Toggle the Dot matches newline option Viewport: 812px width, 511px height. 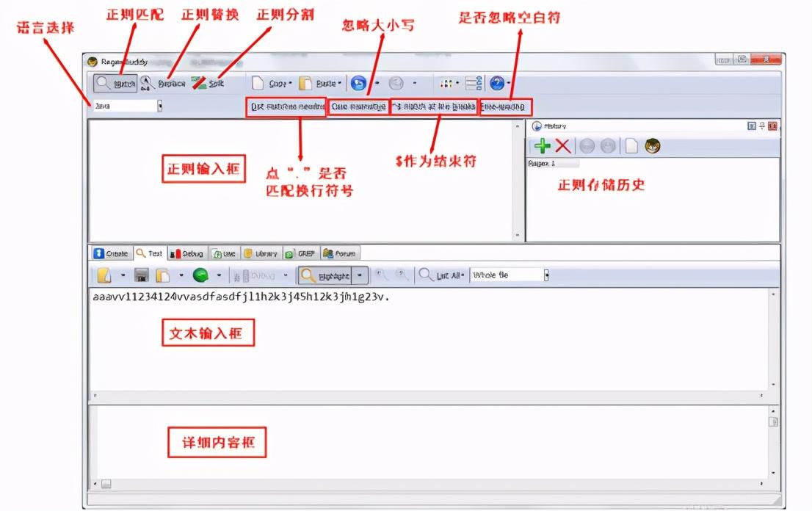click(286, 106)
